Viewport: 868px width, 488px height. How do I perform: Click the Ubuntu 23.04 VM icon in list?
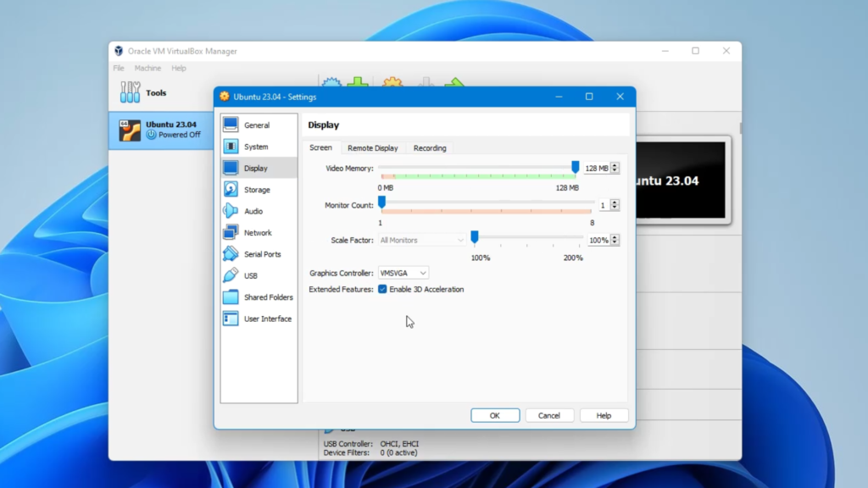coord(130,130)
